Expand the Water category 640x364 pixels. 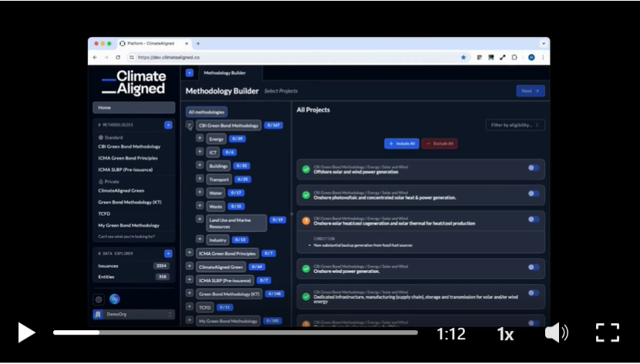[200, 192]
